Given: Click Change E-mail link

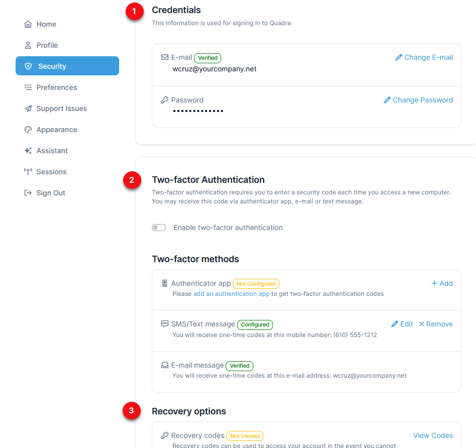Looking at the screenshot, I should point(424,57).
